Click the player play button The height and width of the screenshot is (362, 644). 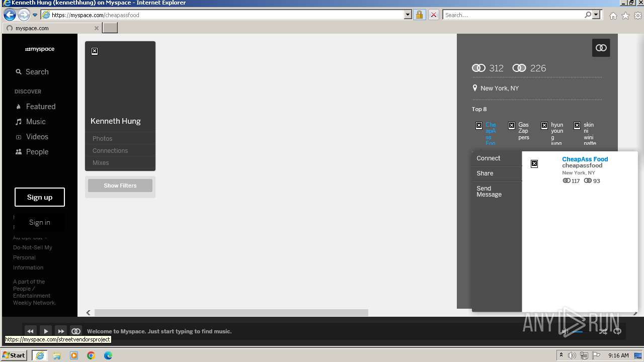pos(45,331)
